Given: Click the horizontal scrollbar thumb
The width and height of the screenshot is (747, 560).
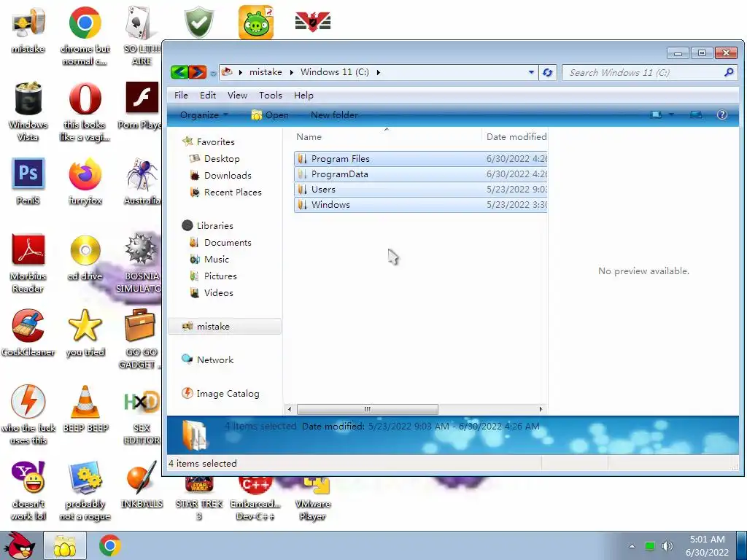Looking at the screenshot, I should [368, 409].
